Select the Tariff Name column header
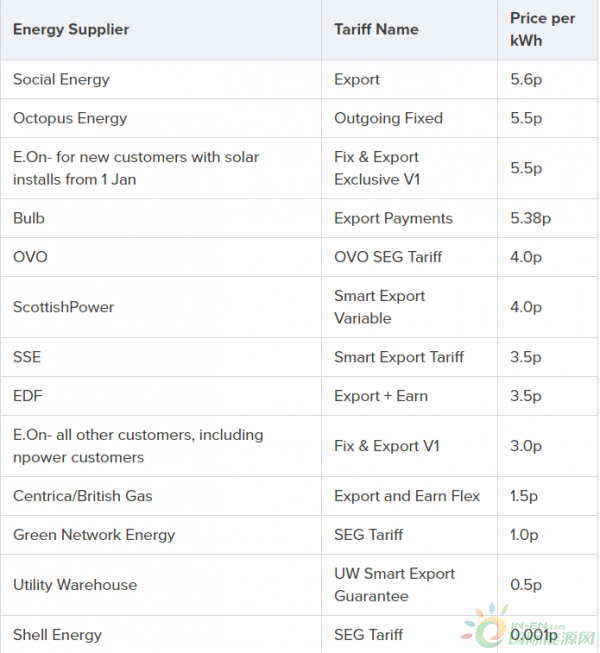The height and width of the screenshot is (653, 600). pyautogui.click(x=409, y=30)
